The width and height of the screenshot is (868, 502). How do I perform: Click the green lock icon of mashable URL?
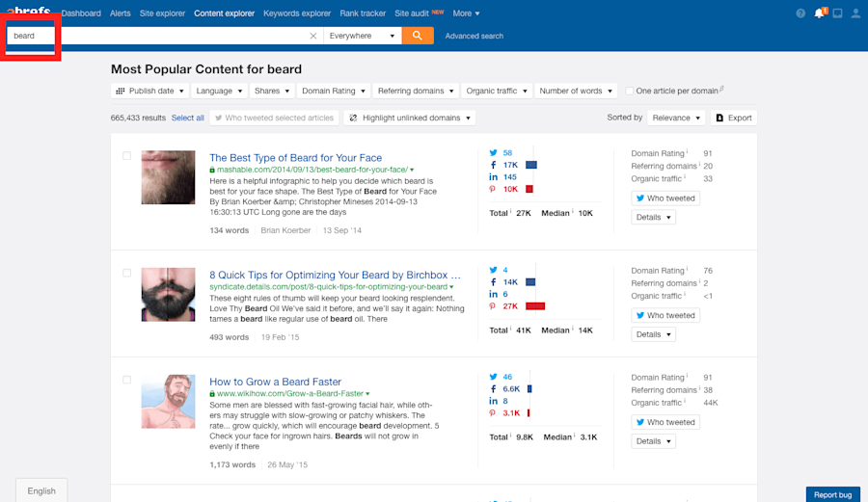point(212,170)
